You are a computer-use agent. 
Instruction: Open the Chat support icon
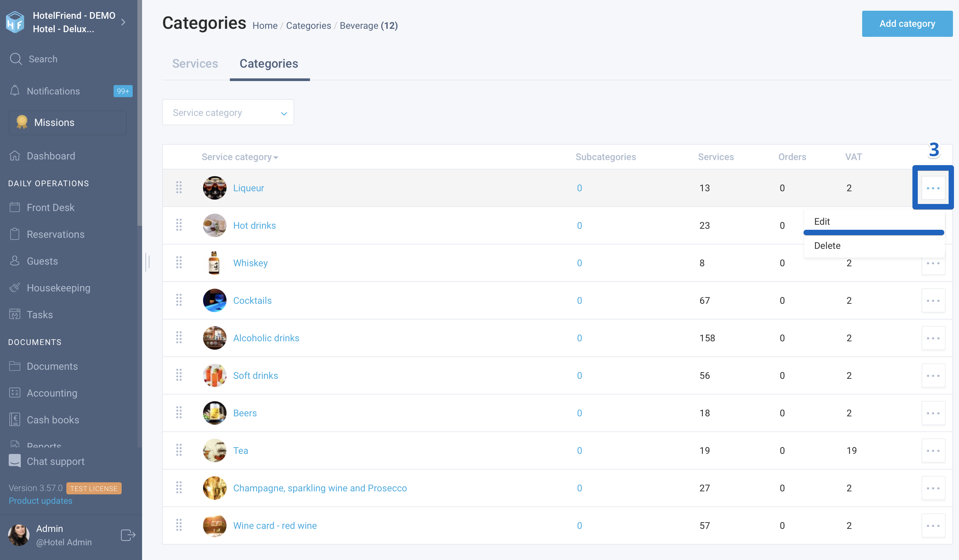[15, 461]
